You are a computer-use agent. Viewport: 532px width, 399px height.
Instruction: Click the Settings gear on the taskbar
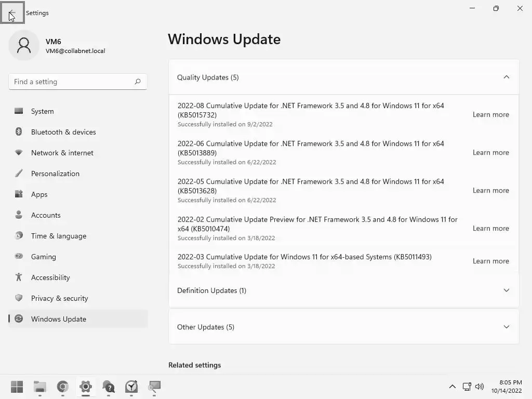86,387
